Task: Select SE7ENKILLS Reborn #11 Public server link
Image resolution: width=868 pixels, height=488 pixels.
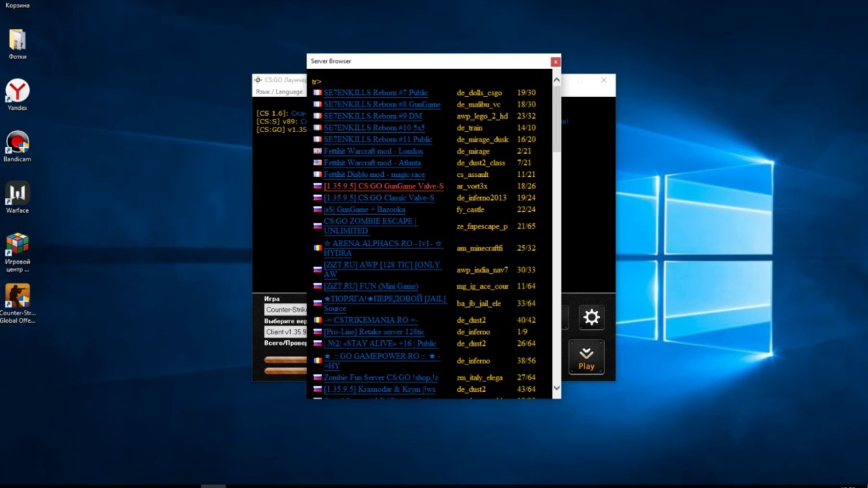Action: 378,139
